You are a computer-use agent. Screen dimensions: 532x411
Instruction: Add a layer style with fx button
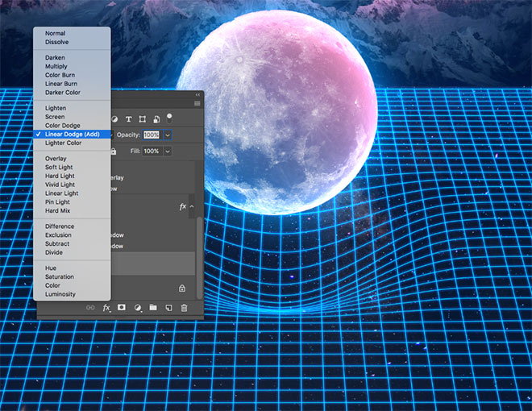[106, 308]
